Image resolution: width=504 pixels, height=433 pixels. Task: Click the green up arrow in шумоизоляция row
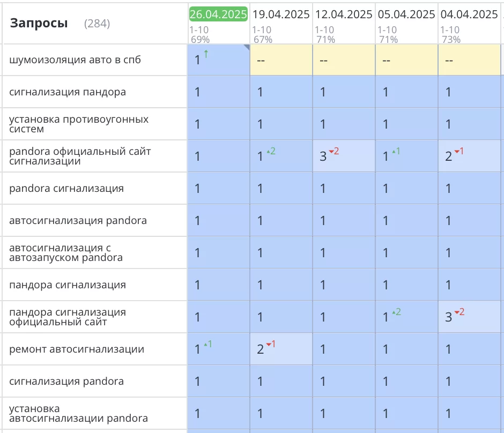206,54
